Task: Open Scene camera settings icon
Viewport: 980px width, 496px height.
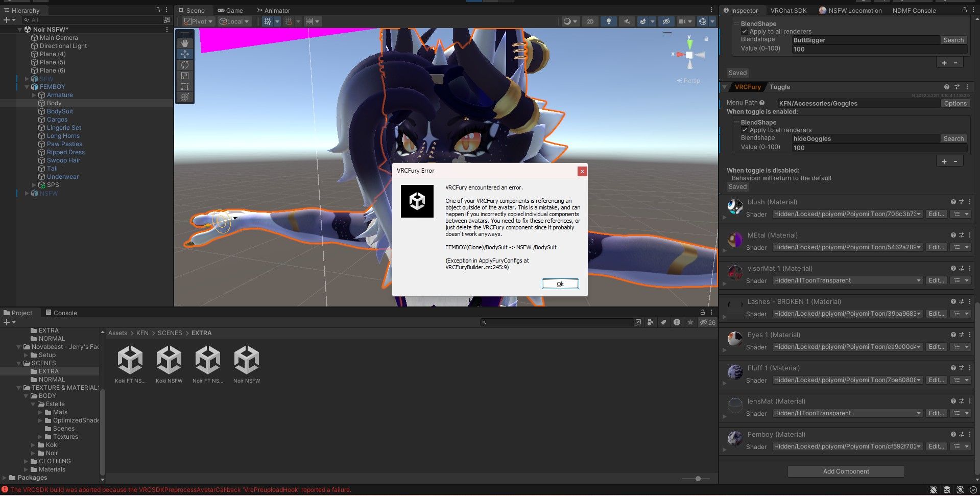Action: pyautogui.click(x=683, y=21)
